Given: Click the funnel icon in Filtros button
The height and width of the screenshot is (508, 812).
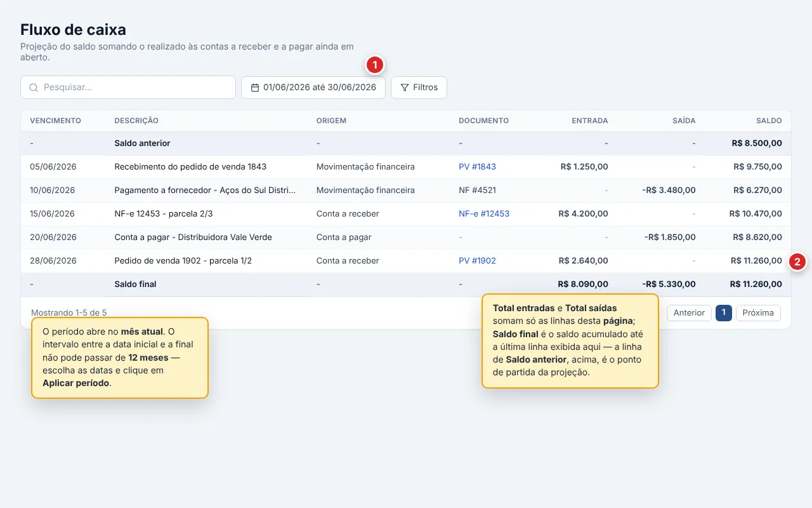Looking at the screenshot, I should pyautogui.click(x=405, y=88).
